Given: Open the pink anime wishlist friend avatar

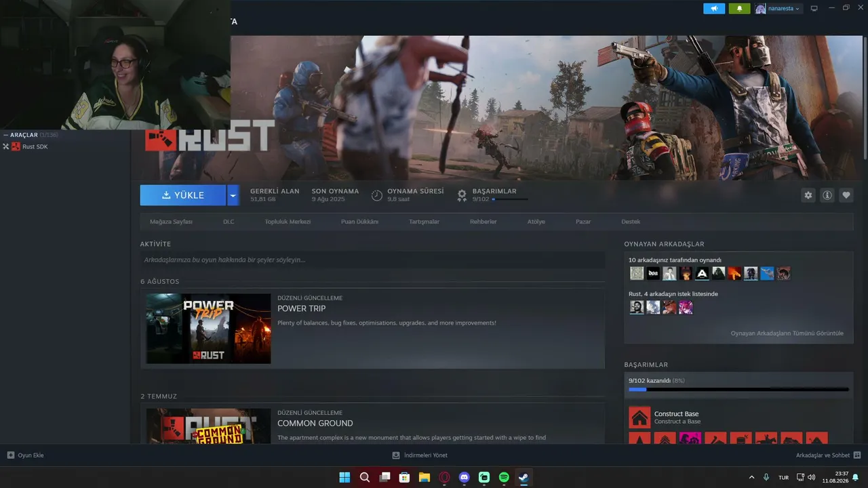Looking at the screenshot, I should (686, 307).
